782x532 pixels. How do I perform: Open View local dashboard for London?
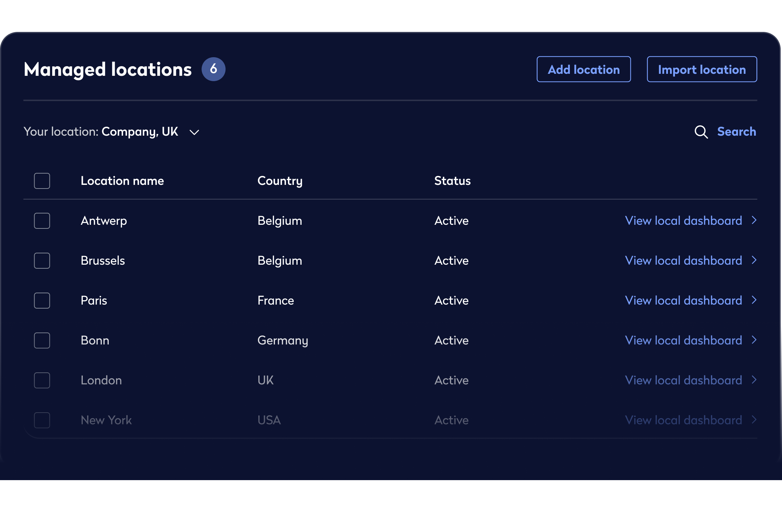click(x=684, y=381)
